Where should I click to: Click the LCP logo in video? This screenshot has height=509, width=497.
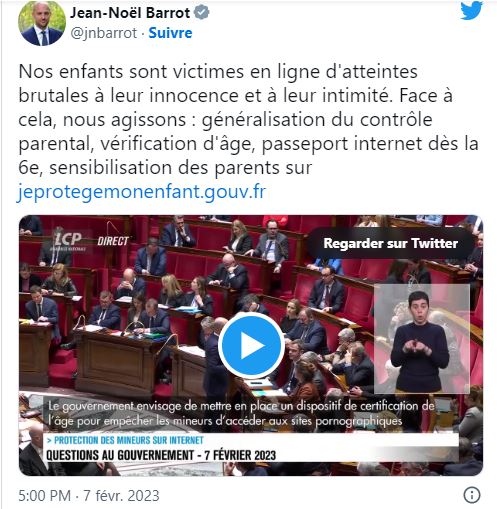68,241
